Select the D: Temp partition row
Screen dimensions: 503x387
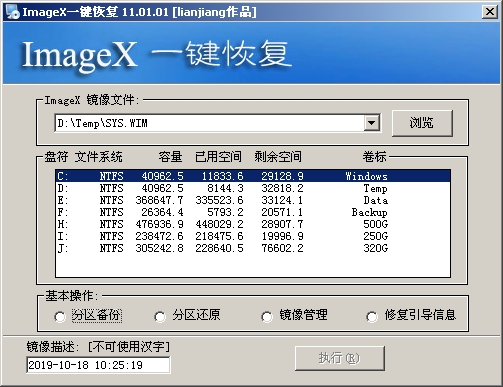pyautogui.click(x=253, y=188)
